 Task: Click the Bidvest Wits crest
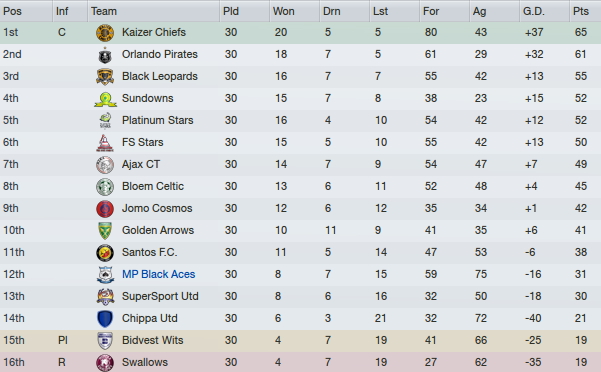point(105,341)
